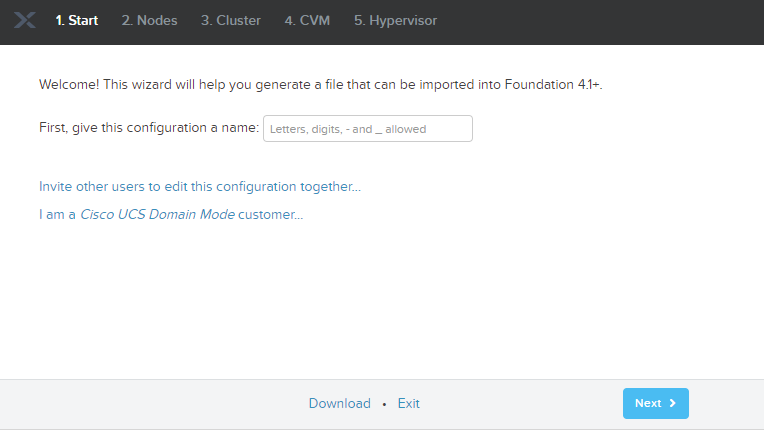Click the Download link in footer

[x=339, y=403]
